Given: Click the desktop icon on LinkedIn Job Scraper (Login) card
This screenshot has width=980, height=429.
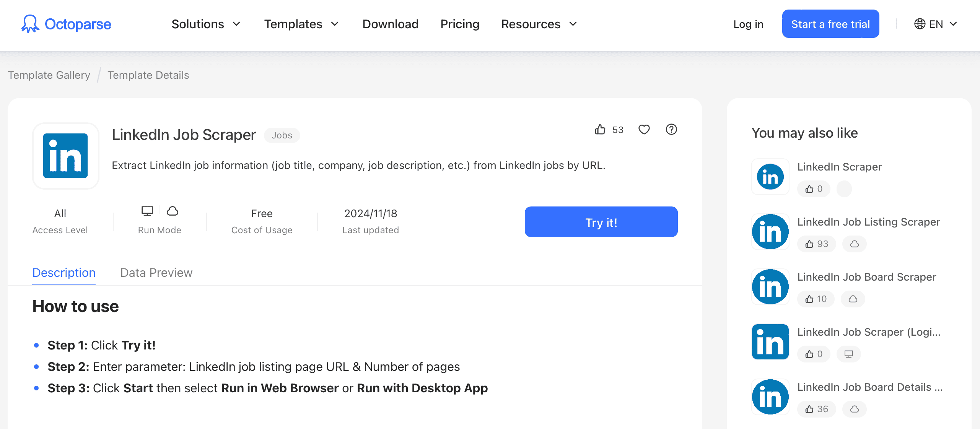Looking at the screenshot, I should [x=848, y=354].
